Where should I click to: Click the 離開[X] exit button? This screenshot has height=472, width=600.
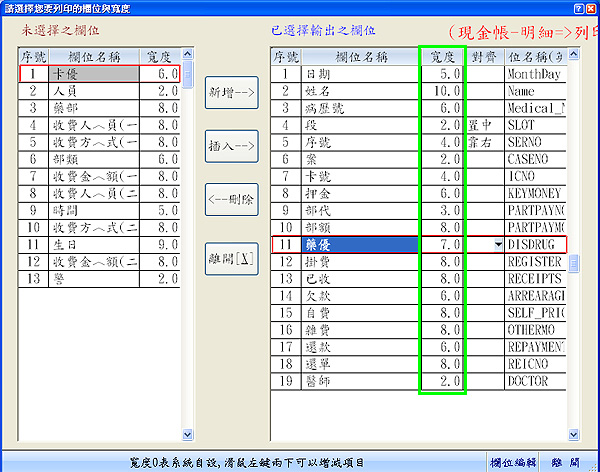click(x=232, y=257)
